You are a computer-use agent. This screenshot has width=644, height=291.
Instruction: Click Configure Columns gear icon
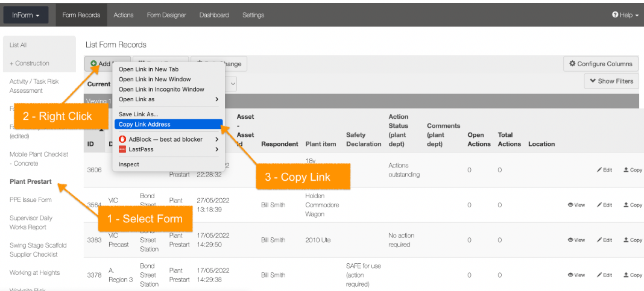[x=572, y=64]
